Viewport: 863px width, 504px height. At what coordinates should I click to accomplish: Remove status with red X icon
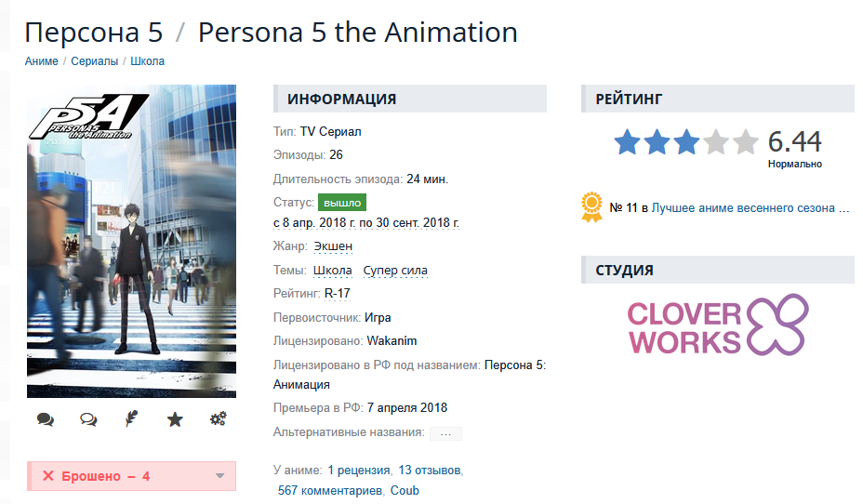[48, 476]
